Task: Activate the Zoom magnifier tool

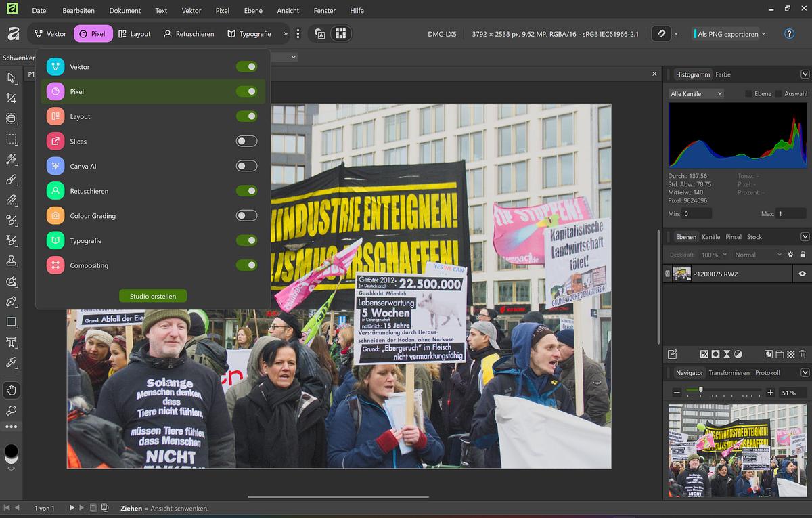Action: pyautogui.click(x=12, y=410)
